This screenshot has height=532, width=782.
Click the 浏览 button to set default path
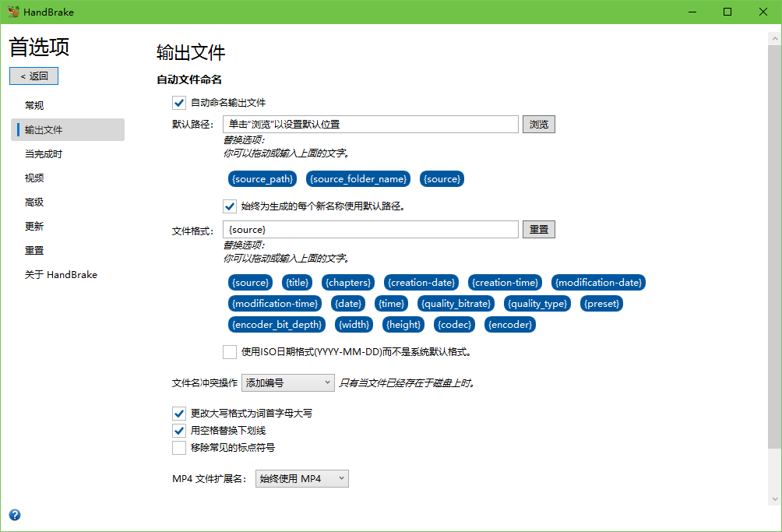538,124
